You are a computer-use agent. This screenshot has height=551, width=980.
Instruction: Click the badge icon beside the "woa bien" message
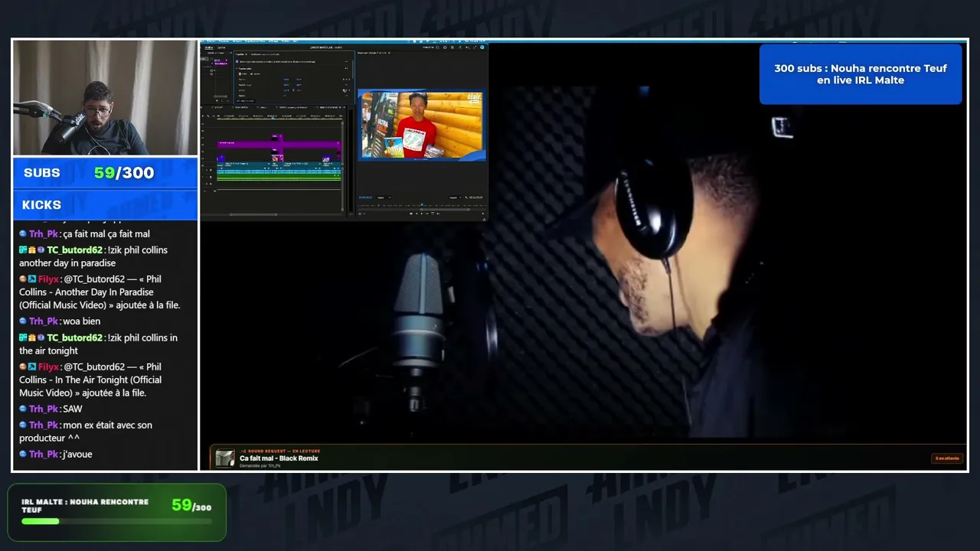click(x=23, y=321)
